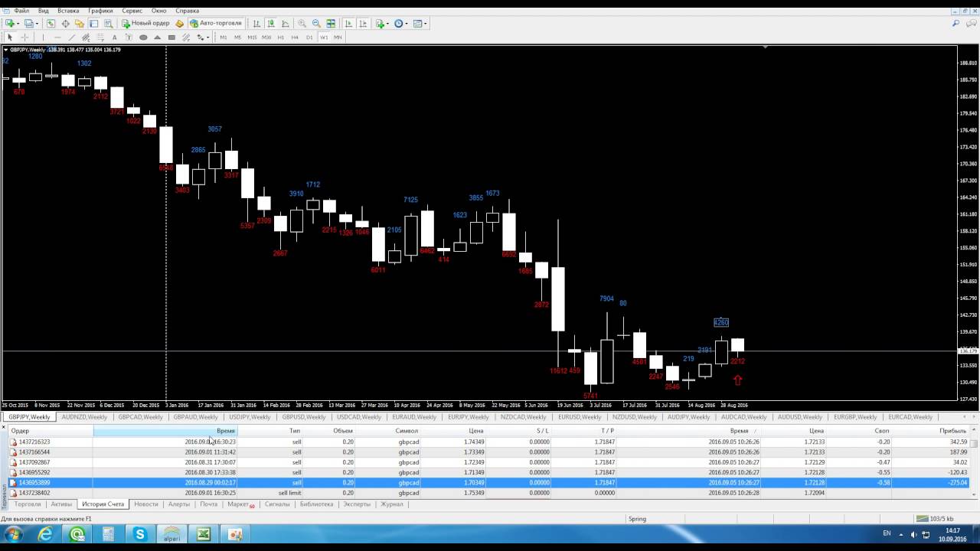Launch MetaEditor via the yellow book icon

(x=180, y=23)
